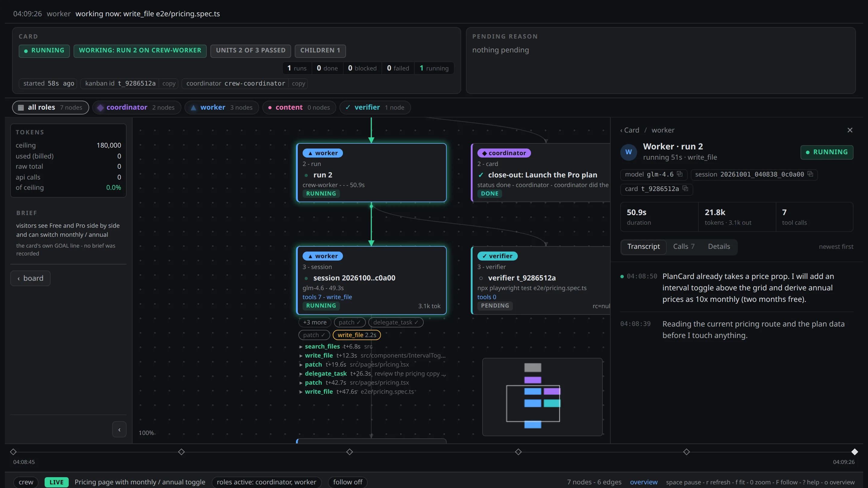Close the Worker run 2 detail panel
This screenshot has width=868, height=488.
(850, 130)
